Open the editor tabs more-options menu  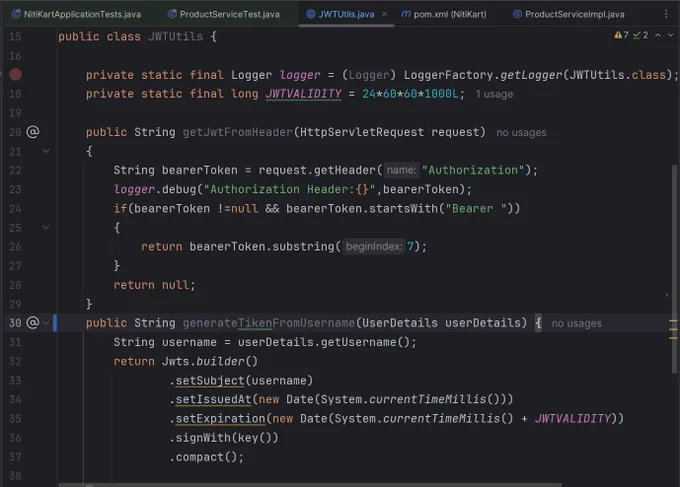666,14
